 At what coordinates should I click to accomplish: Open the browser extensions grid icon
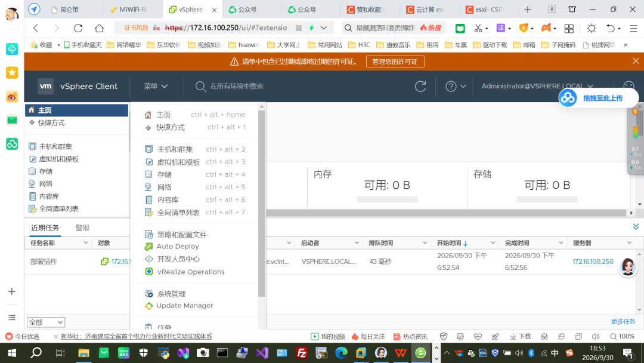click(x=569, y=28)
